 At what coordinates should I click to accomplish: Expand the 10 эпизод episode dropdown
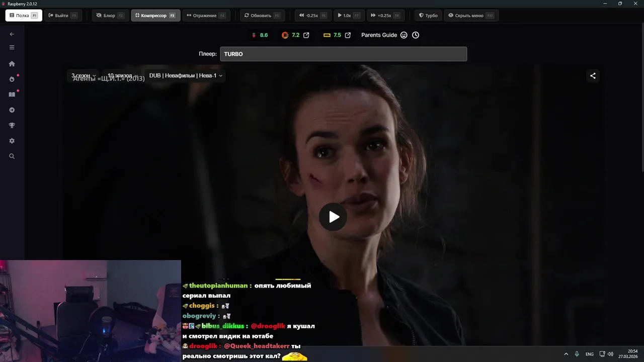click(123, 75)
